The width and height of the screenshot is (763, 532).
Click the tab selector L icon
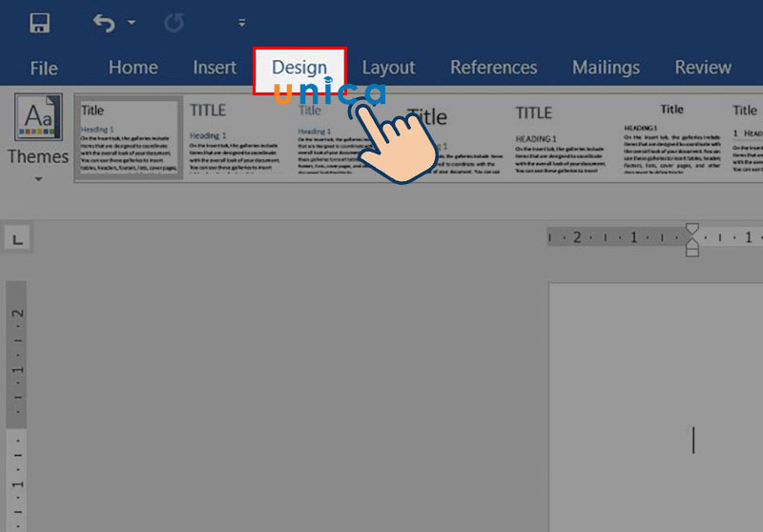click(x=17, y=238)
